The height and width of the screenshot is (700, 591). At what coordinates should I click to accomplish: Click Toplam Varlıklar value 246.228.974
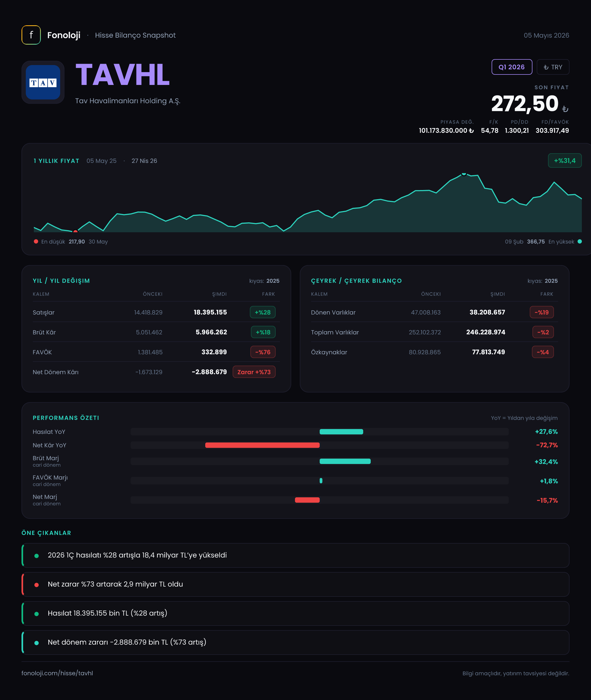click(485, 332)
